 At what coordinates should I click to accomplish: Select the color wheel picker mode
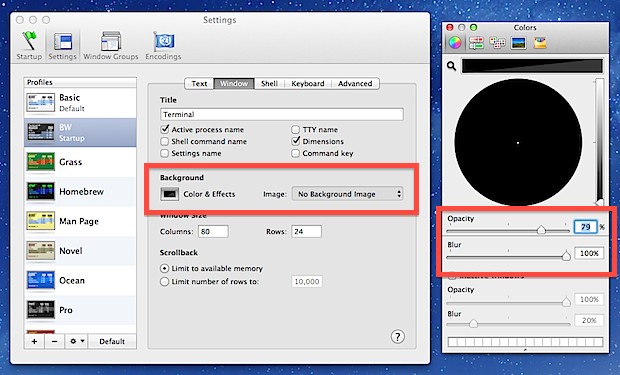pyautogui.click(x=455, y=43)
